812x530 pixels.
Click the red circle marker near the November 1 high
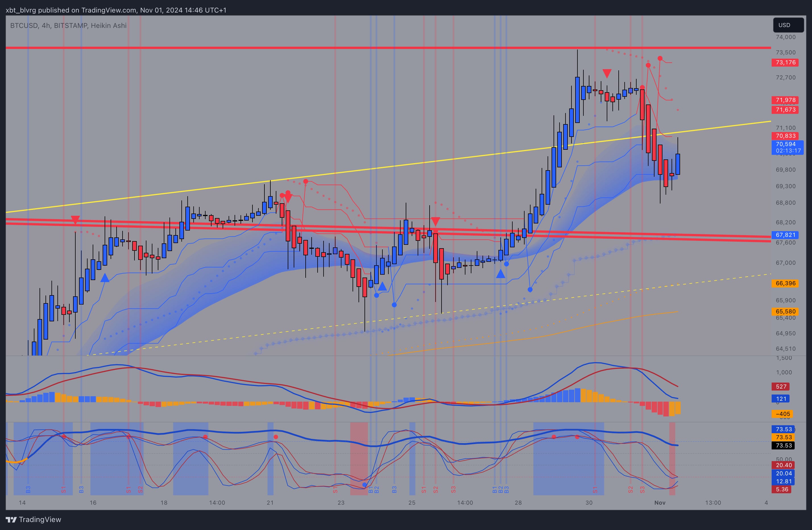(660, 58)
